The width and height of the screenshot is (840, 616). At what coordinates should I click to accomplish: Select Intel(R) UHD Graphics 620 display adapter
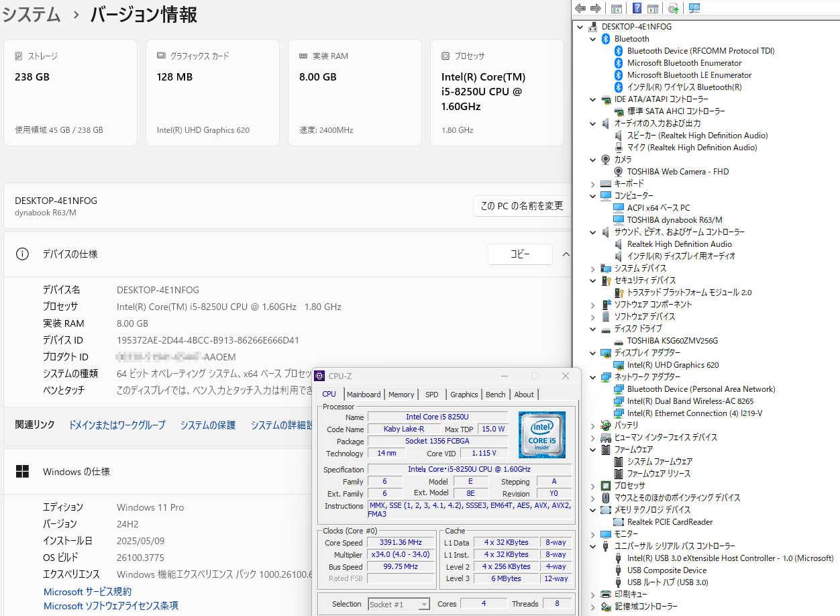click(673, 365)
